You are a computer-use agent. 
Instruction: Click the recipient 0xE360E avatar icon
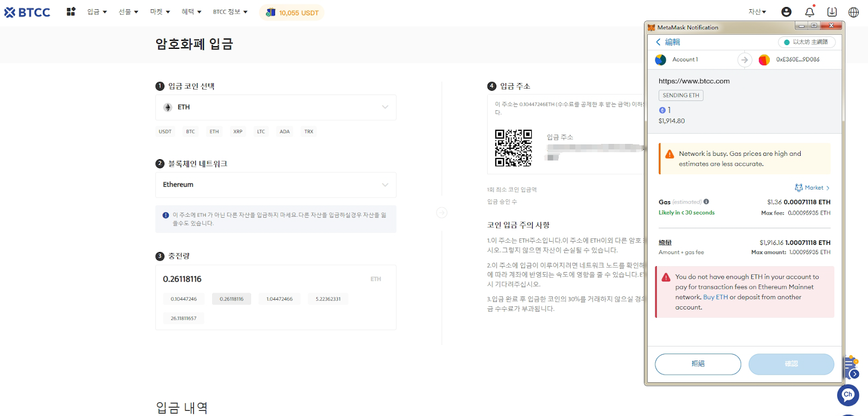coord(764,60)
